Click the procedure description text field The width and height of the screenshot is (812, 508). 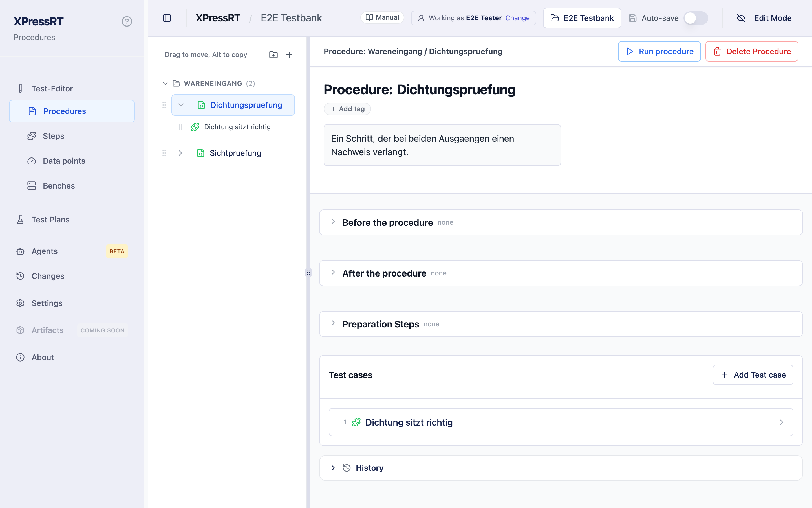click(x=442, y=145)
